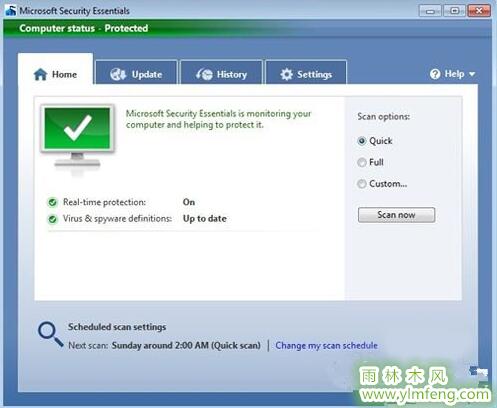
Task: Click the Home house icon
Action: pyautogui.click(x=40, y=74)
